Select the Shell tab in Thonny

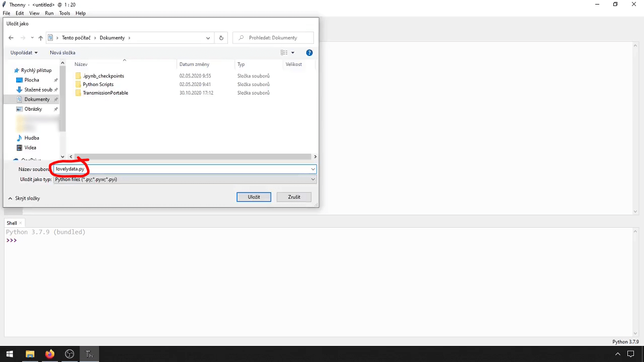[x=12, y=223]
